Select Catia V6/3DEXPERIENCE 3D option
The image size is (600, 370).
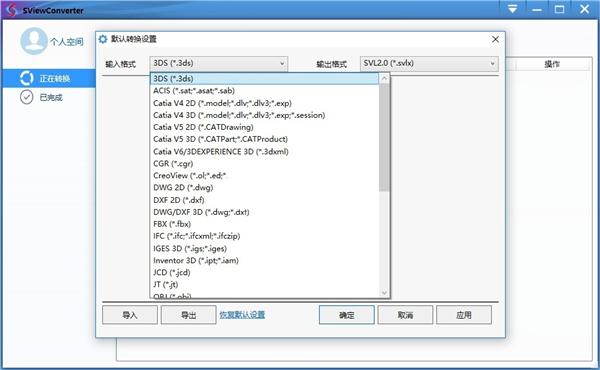(x=264, y=152)
